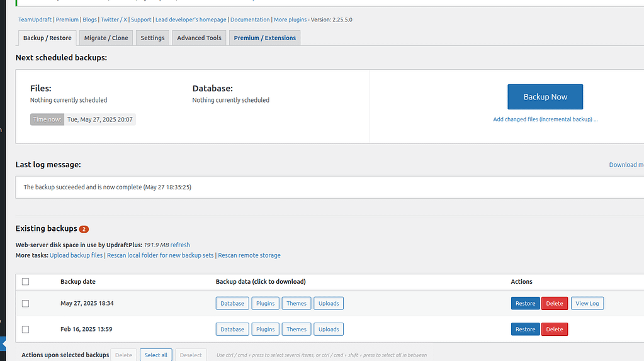View Log for the May 27 backup
644x361 pixels.
point(587,303)
